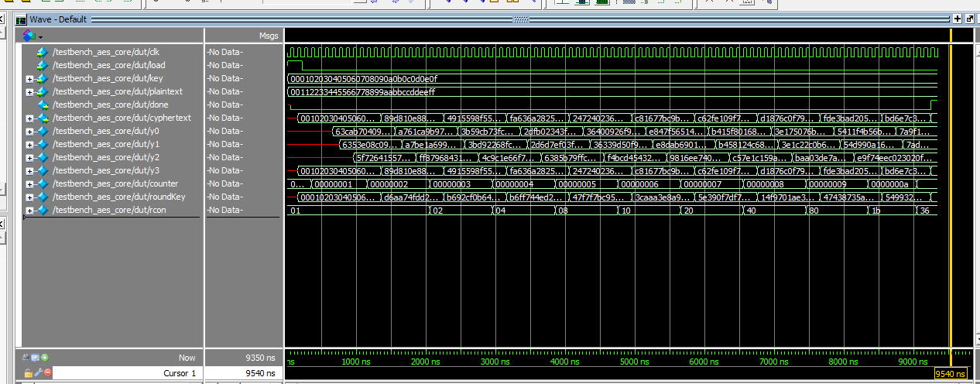The width and height of the screenshot is (980, 384).
Task: Select the /testbench_aes_core/dut/rcon signal name
Action: 110,210
